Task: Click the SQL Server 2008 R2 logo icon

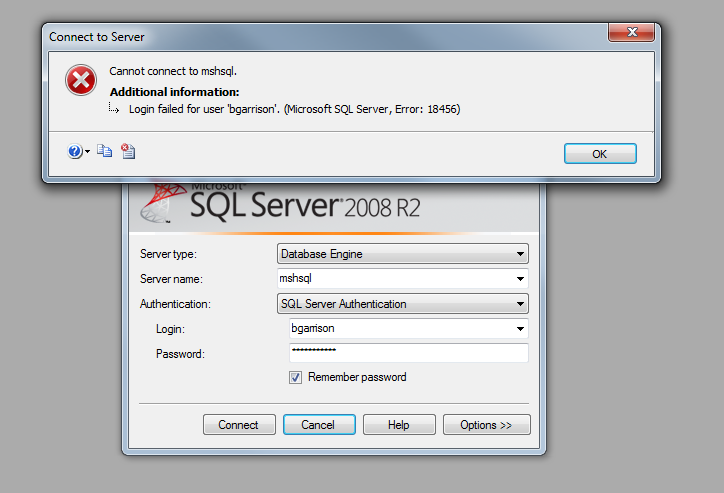Action: (x=163, y=204)
